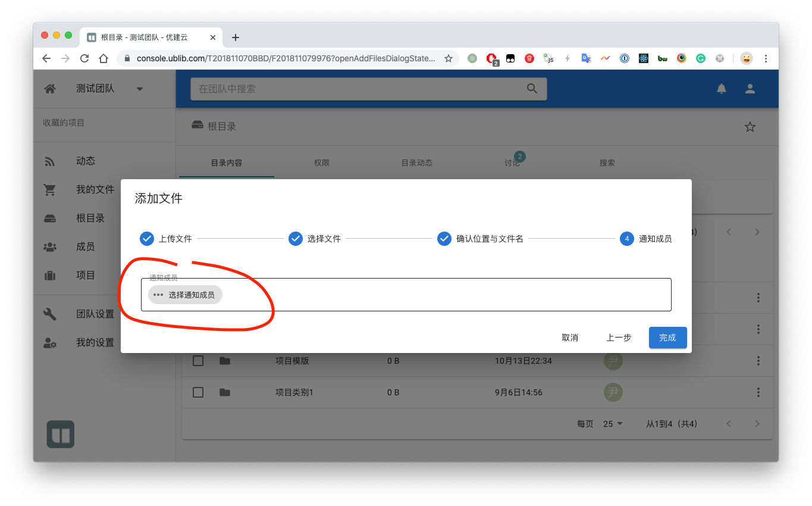Click 上一步 to go back
The width and height of the screenshot is (812, 506).
coord(619,338)
